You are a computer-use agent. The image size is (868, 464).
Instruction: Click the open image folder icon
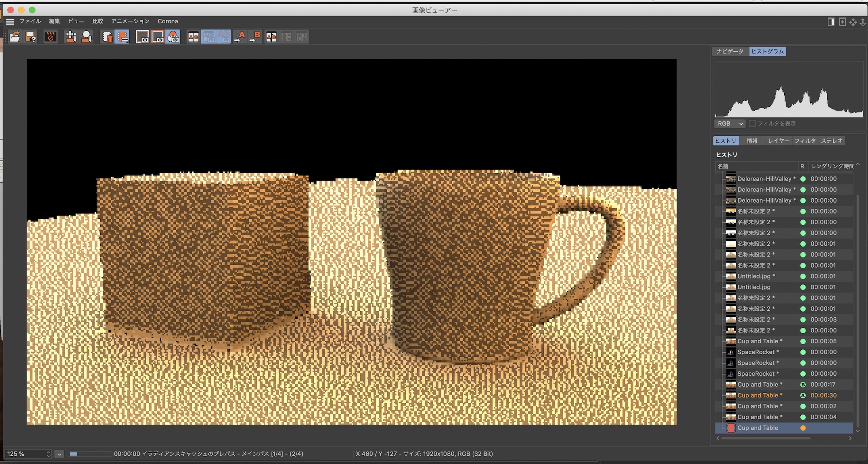pyautogui.click(x=15, y=37)
